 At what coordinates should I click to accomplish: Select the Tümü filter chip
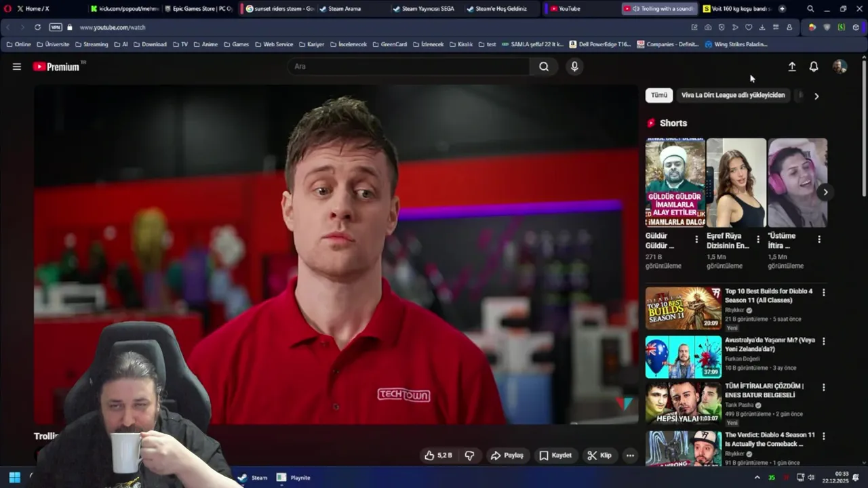click(x=659, y=95)
